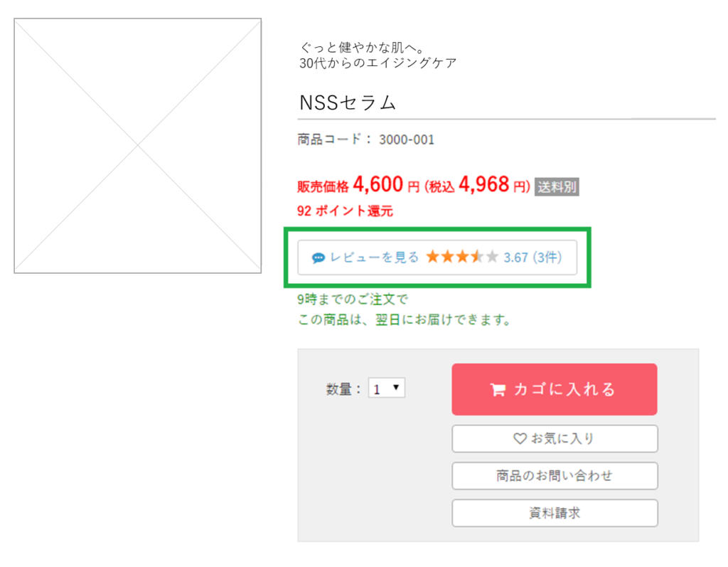Open the 数量 quantity dropdown
The width and height of the screenshot is (728, 567).
point(387,388)
